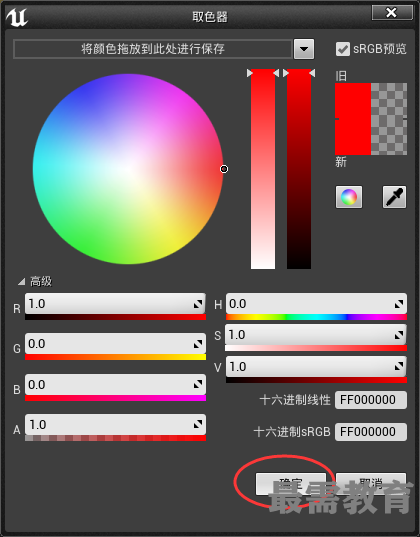Click the value brightness vertical bar
The height and width of the screenshot is (537, 420).
click(299, 169)
